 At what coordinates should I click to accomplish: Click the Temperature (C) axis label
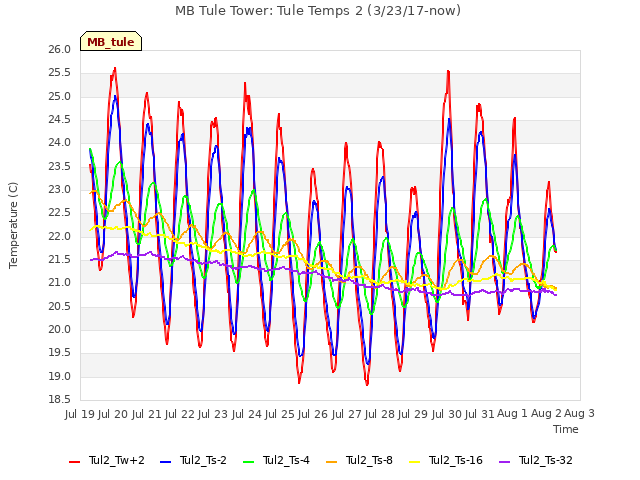pyautogui.click(x=13, y=225)
